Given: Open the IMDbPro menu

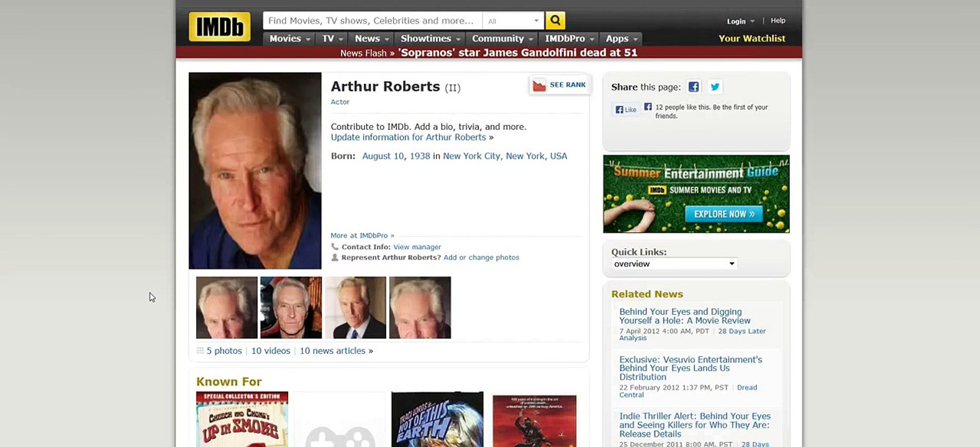Looking at the screenshot, I should [x=569, y=38].
